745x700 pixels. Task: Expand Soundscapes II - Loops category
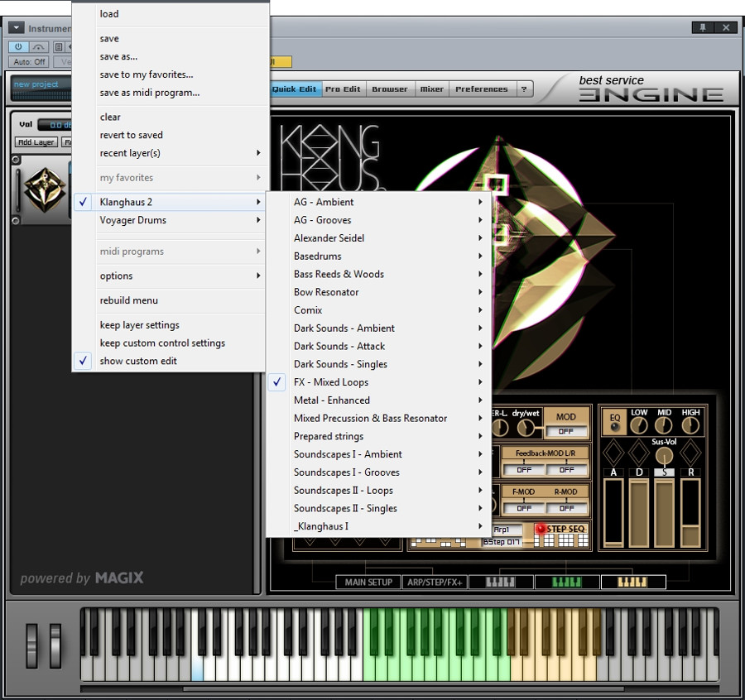377,490
